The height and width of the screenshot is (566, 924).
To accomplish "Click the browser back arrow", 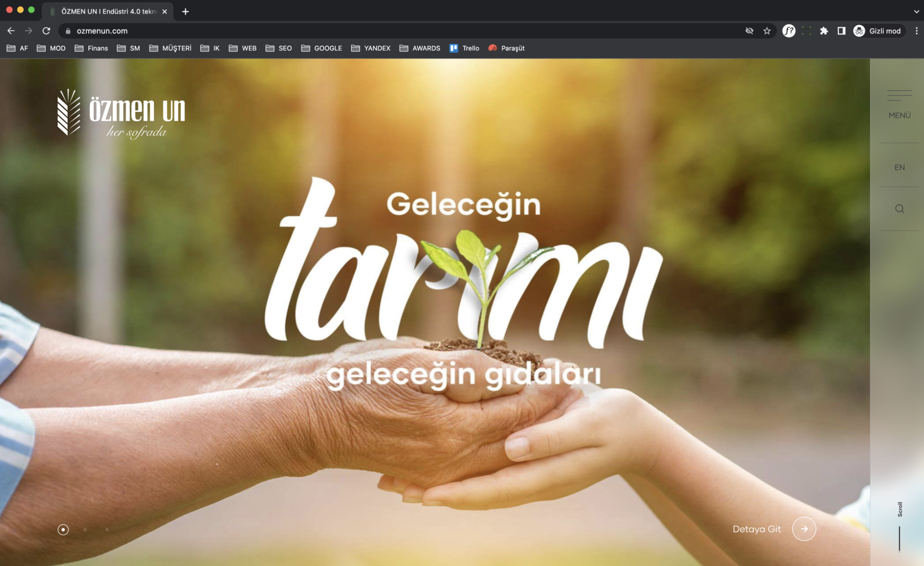I will tap(11, 31).
